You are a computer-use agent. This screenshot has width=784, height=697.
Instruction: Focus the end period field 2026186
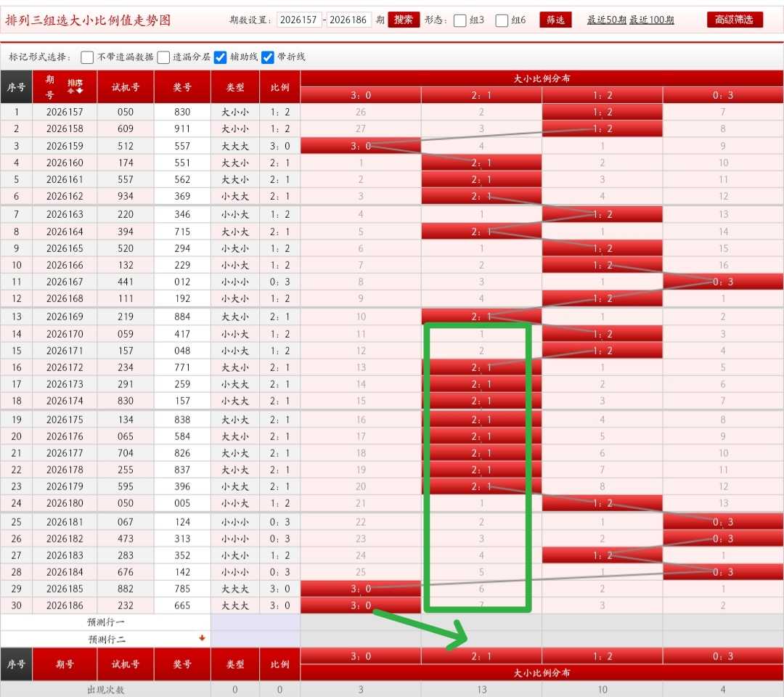point(348,20)
